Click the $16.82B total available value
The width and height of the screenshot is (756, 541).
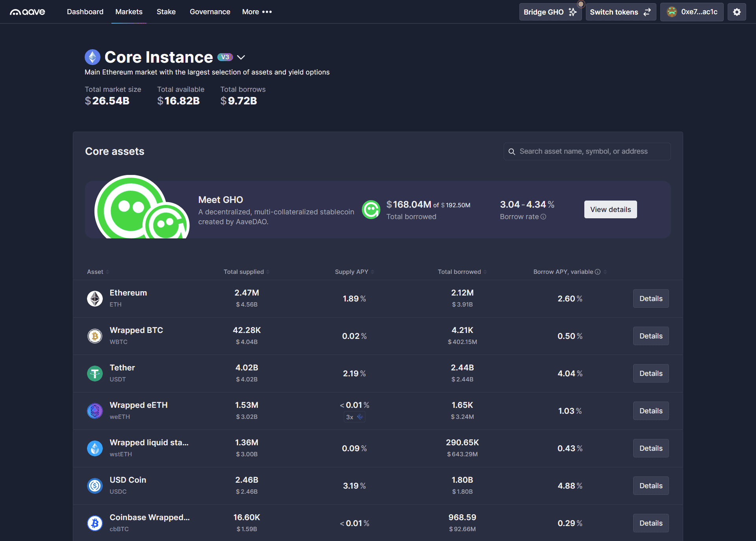point(178,101)
